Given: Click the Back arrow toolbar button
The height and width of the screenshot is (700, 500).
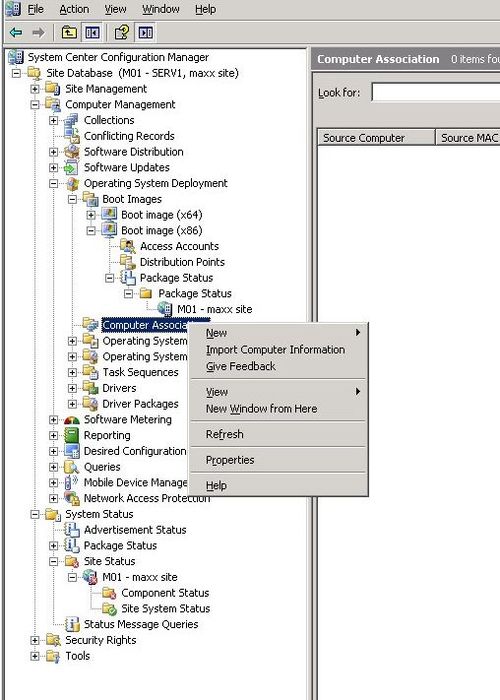Looking at the screenshot, I should [x=16, y=33].
